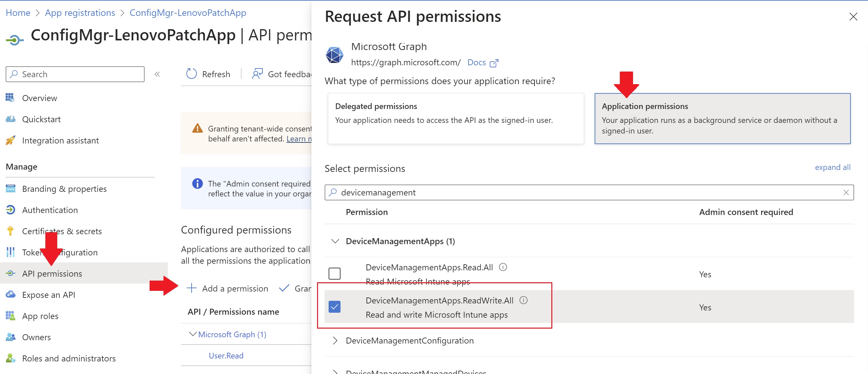Click the Authentication icon
The width and height of the screenshot is (868, 374).
10,210
